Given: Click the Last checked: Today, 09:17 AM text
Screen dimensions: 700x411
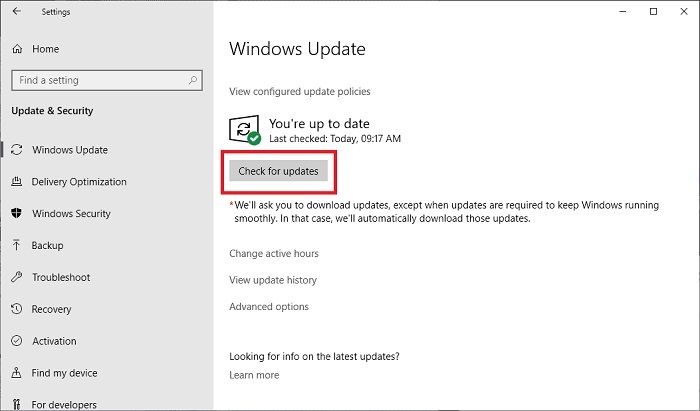Looking at the screenshot, I should (x=335, y=139).
